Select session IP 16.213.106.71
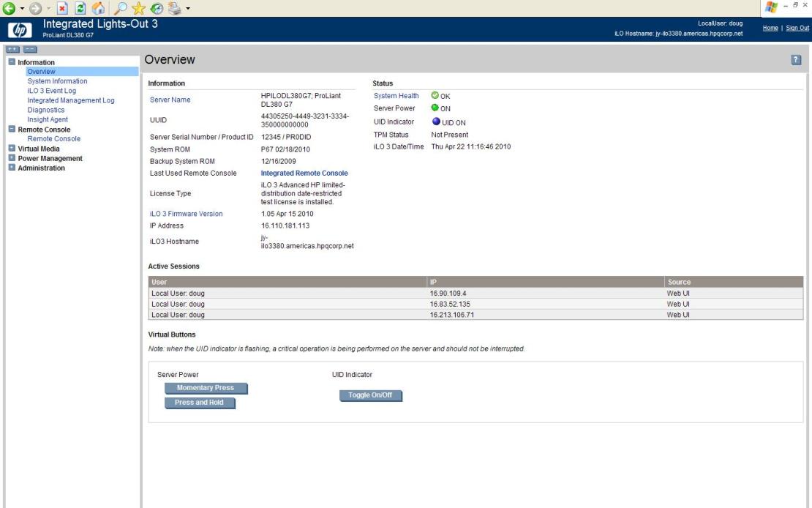This screenshot has width=812, height=508. pos(452,315)
